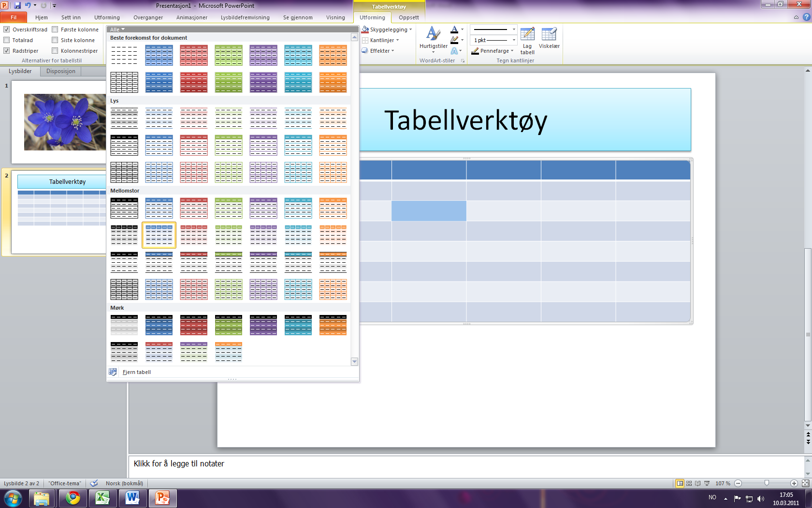Open WordArt-stiler dialog launcher
This screenshot has height=508, width=812.
[463, 61]
